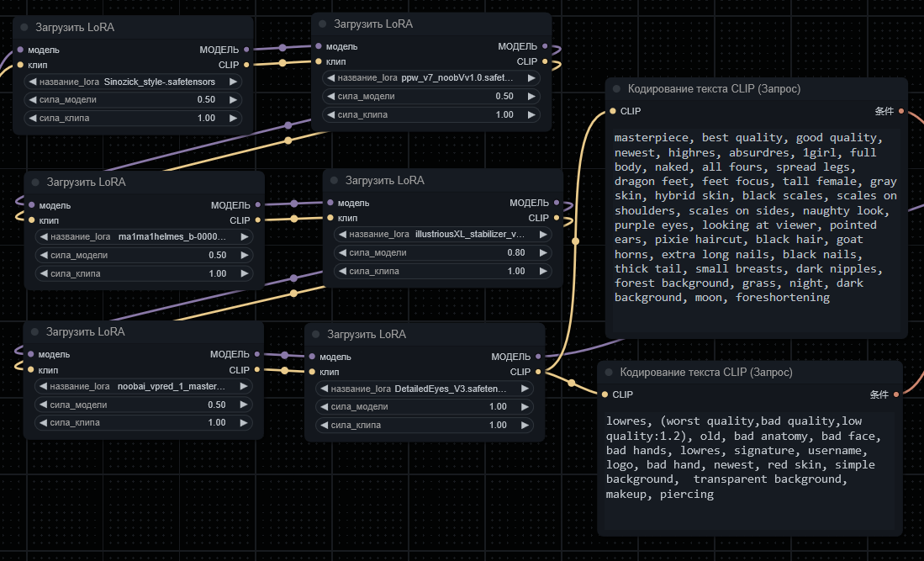Image resolution: width=924 pixels, height=561 pixels.
Task: Select next LoRA file after ma1ma1helmes_b-0000
Action: coord(245,237)
